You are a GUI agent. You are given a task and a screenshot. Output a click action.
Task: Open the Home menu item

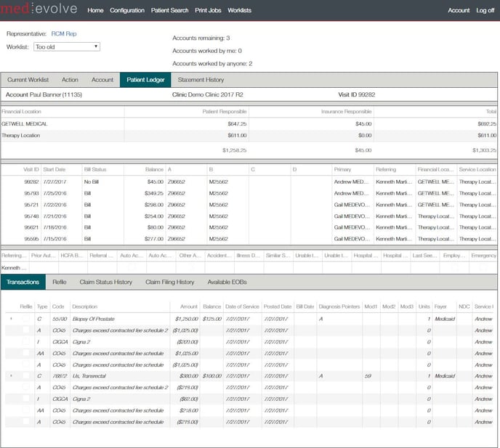coord(95,11)
